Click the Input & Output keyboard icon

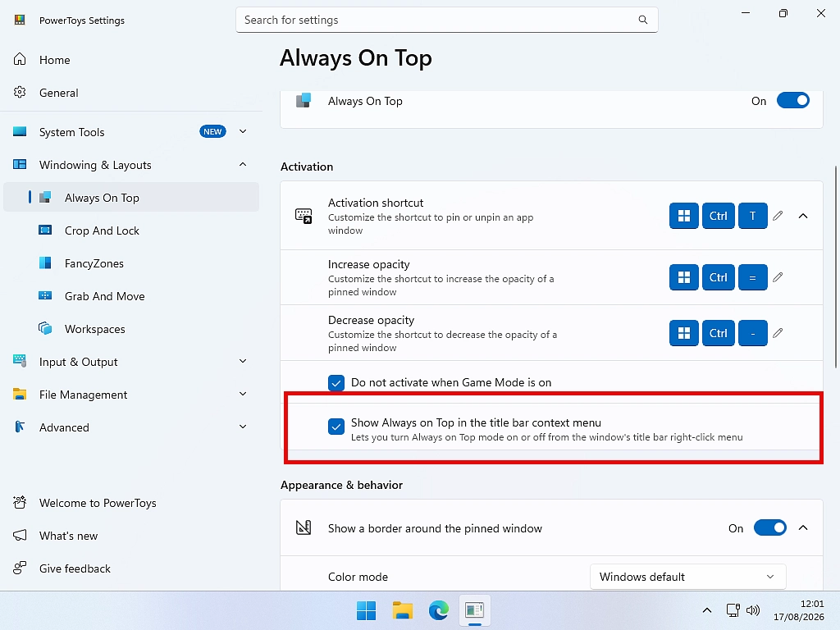[x=20, y=361]
